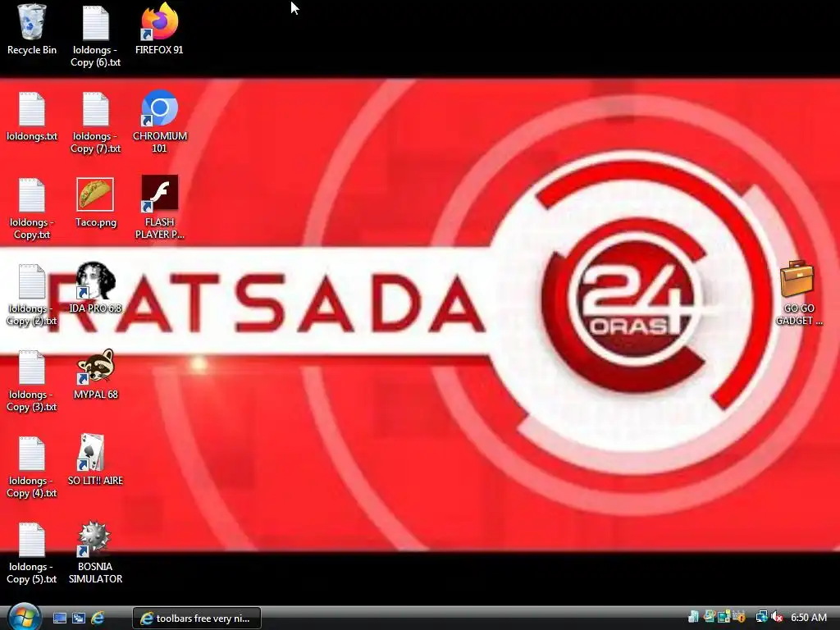Click the muted volume tray icon
The image size is (840, 630).
[x=777, y=618]
